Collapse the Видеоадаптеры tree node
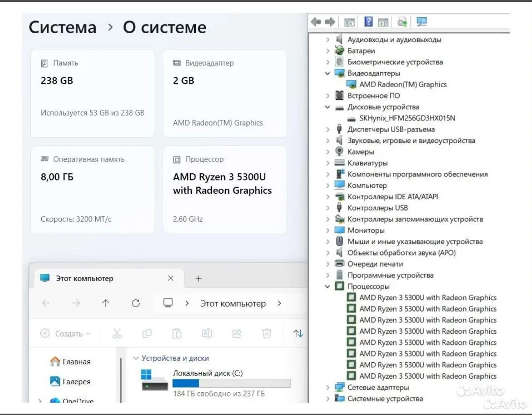532x415 pixels. (327, 73)
